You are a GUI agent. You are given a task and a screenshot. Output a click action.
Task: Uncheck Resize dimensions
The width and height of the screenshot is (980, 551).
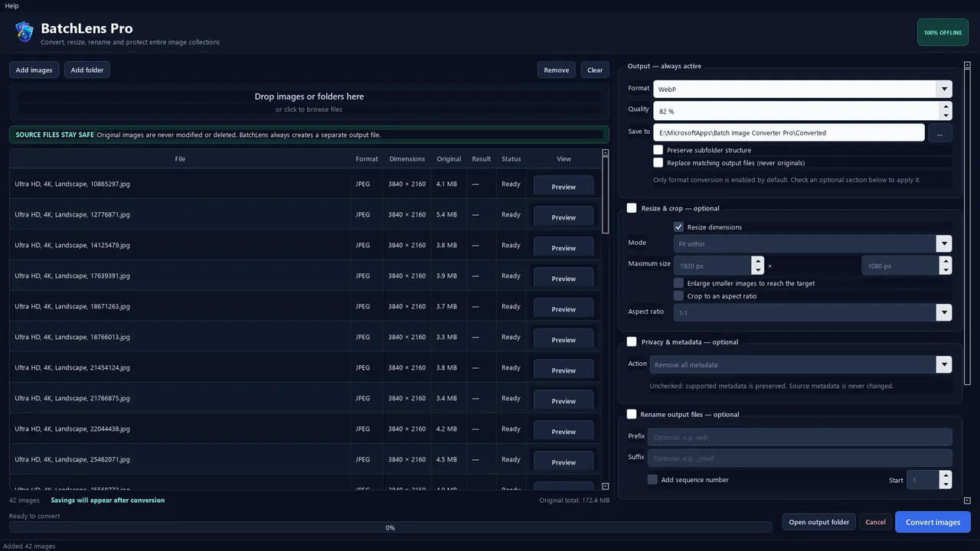pos(678,227)
